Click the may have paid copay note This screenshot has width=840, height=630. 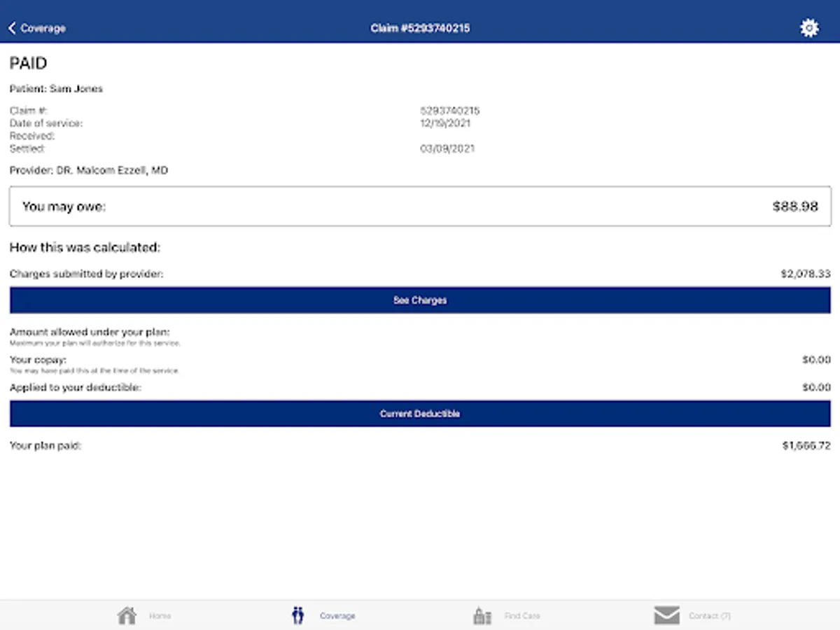coord(94,371)
